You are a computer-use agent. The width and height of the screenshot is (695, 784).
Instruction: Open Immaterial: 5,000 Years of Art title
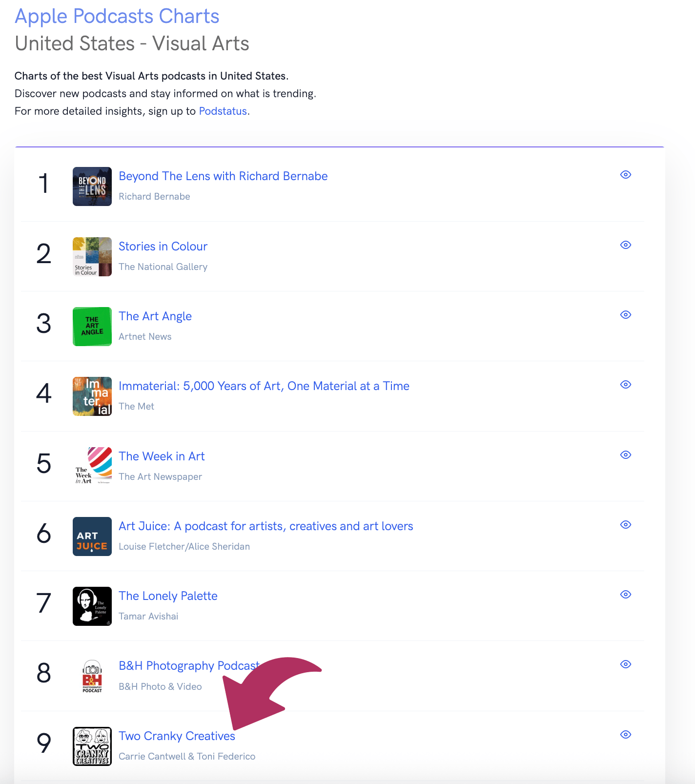point(264,386)
